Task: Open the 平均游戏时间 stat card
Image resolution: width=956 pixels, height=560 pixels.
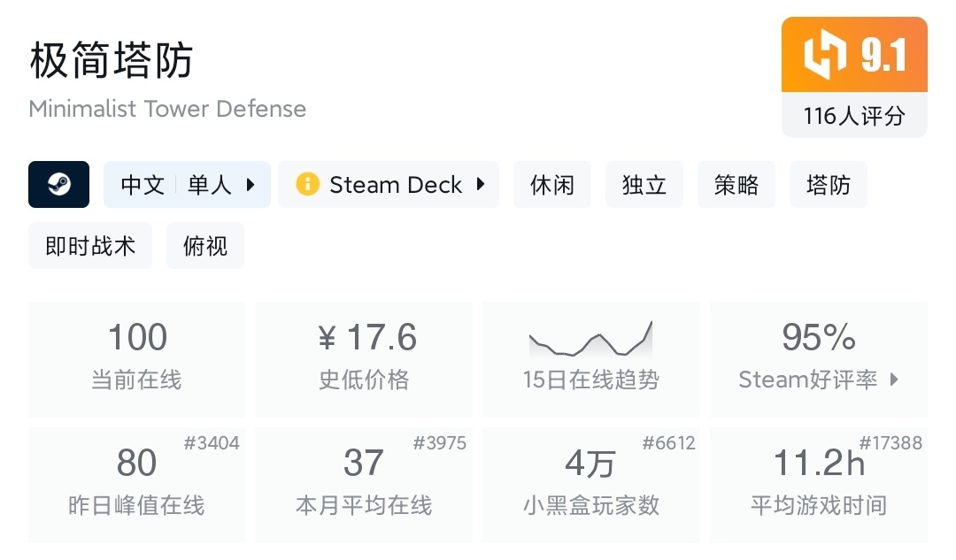Action: [819, 485]
